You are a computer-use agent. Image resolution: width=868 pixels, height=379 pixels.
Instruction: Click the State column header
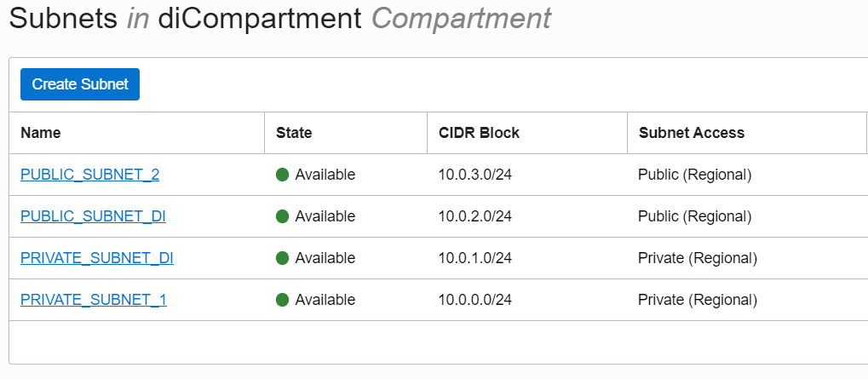(x=294, y=133)
